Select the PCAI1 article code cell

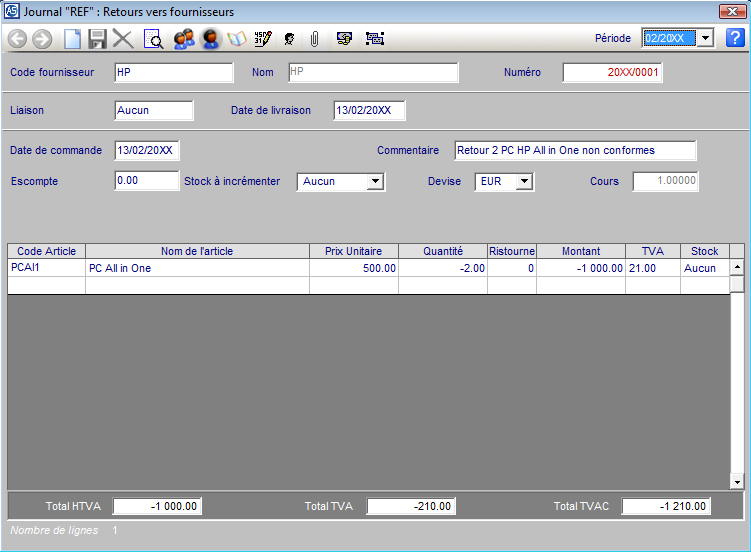click(x=46, y=268)
